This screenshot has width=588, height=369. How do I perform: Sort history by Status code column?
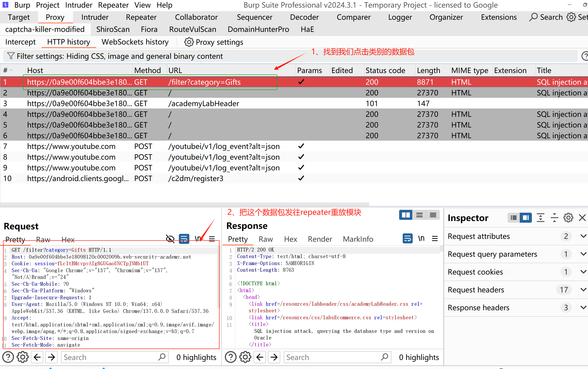[385, 70]
